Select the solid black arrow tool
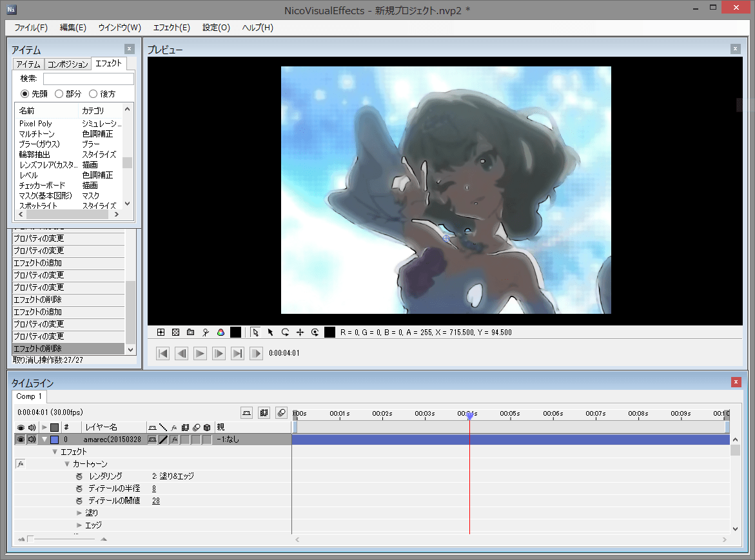The height and width of the screenshot is (560, 755). [x=270, y=333]
